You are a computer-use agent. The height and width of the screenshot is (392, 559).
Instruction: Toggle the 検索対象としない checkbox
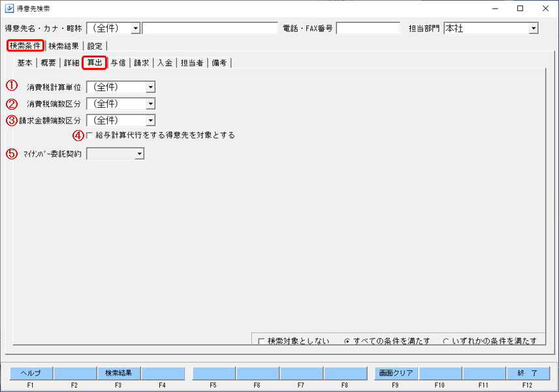pyautogui.click(x=261, y=341)
